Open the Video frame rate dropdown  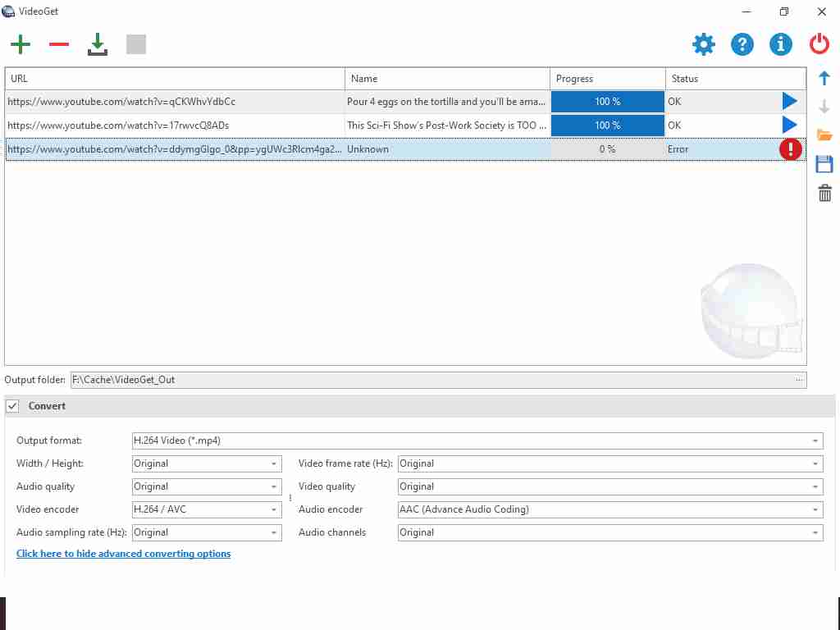pos(610,464)
